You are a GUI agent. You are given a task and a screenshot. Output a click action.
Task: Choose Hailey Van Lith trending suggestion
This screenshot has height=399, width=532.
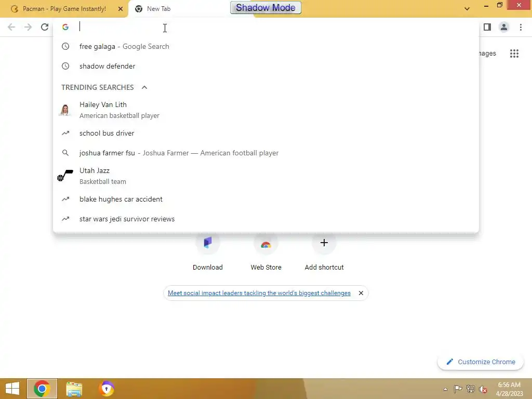[266, 110]
